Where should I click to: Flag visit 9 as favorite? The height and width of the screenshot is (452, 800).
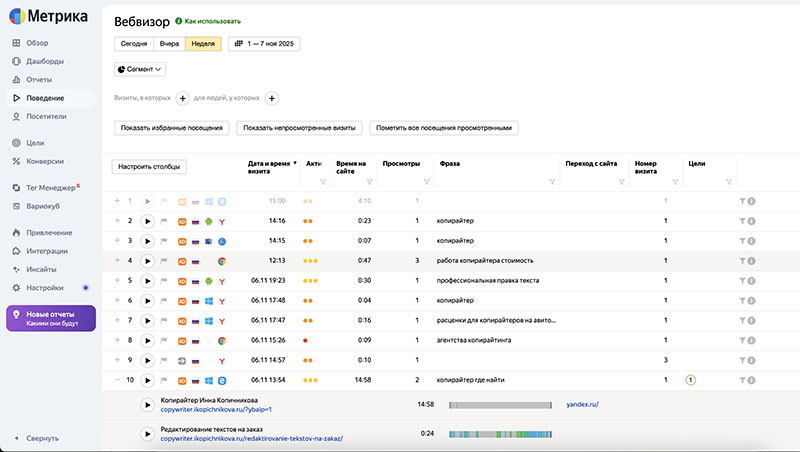click(164, 361)
